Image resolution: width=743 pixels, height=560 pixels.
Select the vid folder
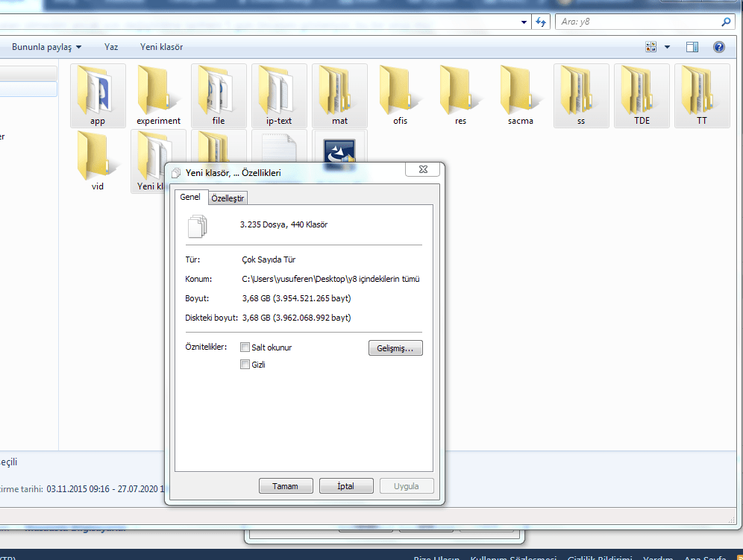(98, 161)
